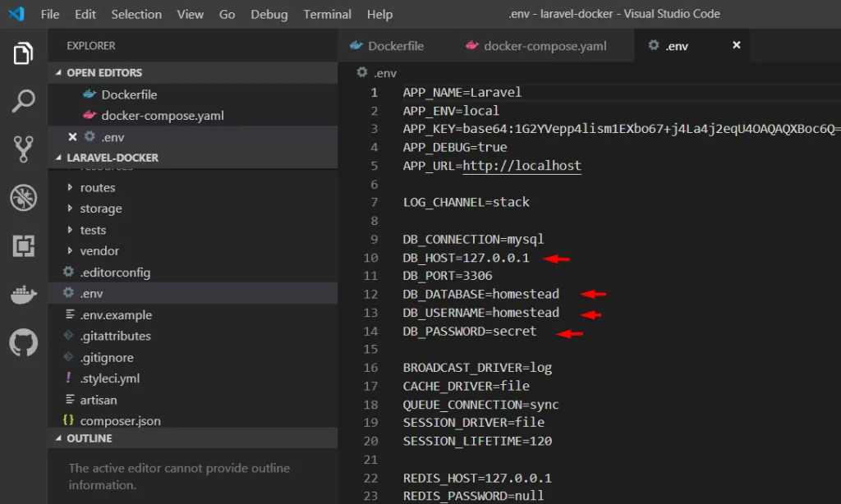Expand the storage folder
The width and height of the screenshot is (841, 504).
click(x=70, y=208)
